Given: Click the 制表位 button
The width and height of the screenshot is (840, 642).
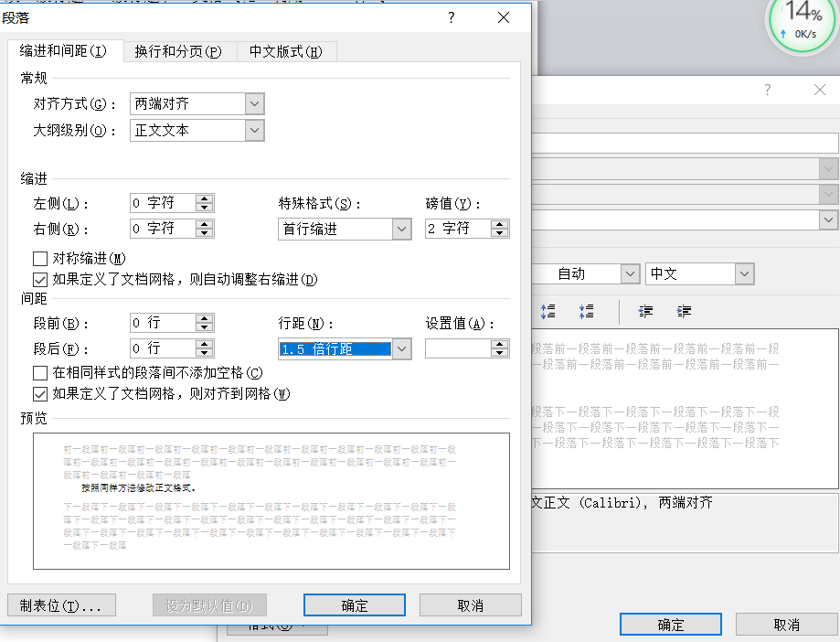Looking at the screenshot, I should 60,605.
